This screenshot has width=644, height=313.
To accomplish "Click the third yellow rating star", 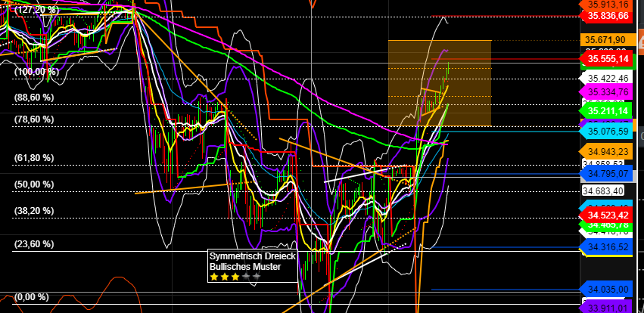I will (234, 277).
